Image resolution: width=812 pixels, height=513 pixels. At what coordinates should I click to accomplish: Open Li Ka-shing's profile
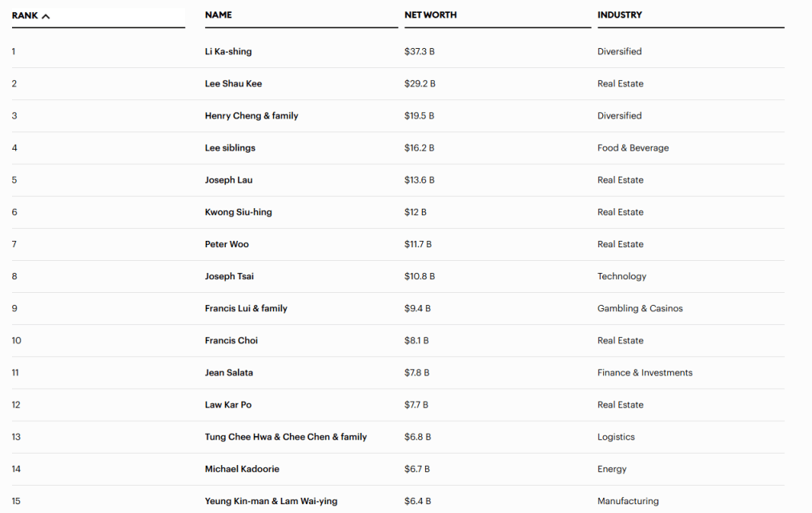click(228, 52)
